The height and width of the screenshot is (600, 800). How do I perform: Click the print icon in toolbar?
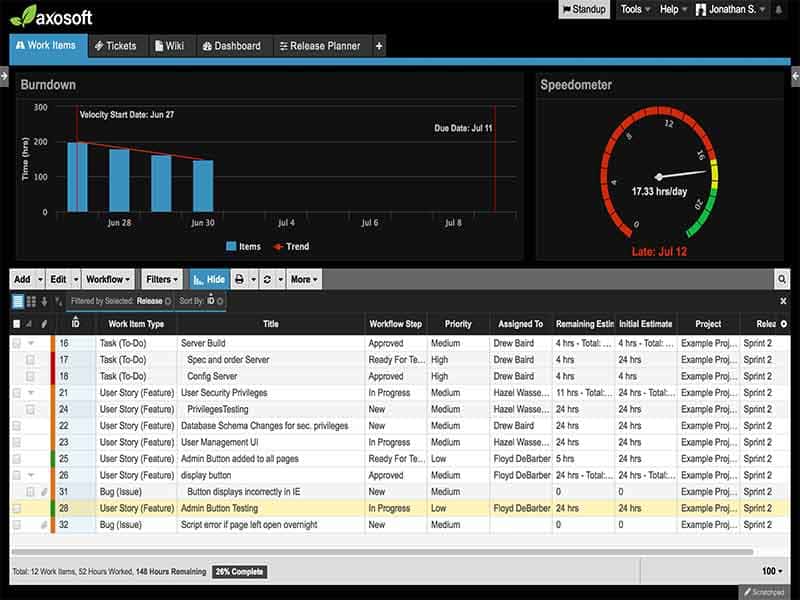coord(239,280)
